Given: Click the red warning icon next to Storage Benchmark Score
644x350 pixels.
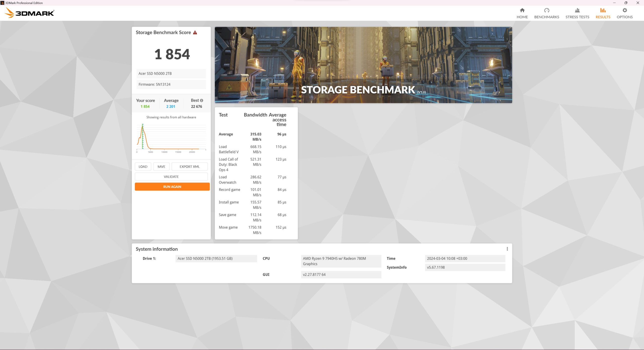Looking at the screenshot, I should click(195, 32).
